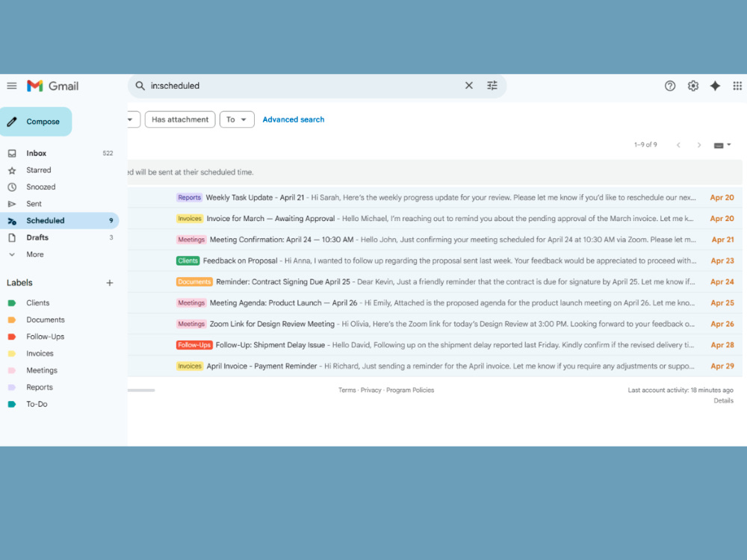Screen dimensions: 747x560
Task: Click the red Follow-Ups label color icon
Action: 12,337
